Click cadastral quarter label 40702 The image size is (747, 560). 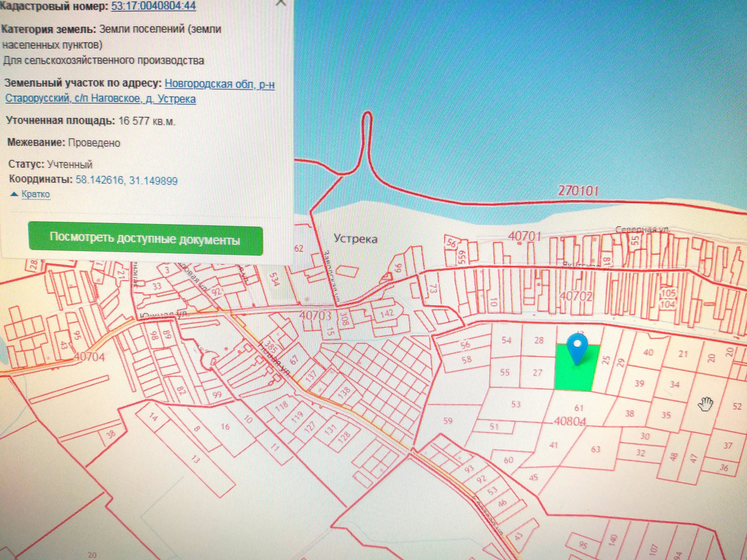[575, 297]
